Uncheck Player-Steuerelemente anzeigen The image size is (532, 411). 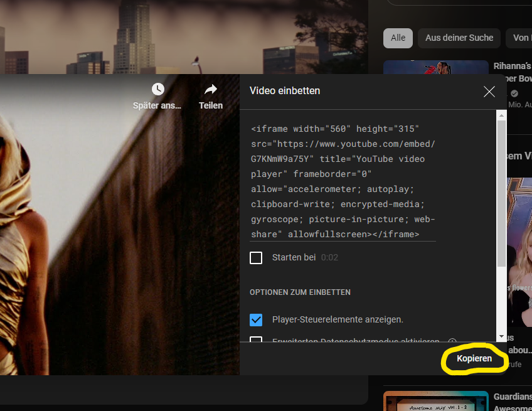tap(256, 320)
